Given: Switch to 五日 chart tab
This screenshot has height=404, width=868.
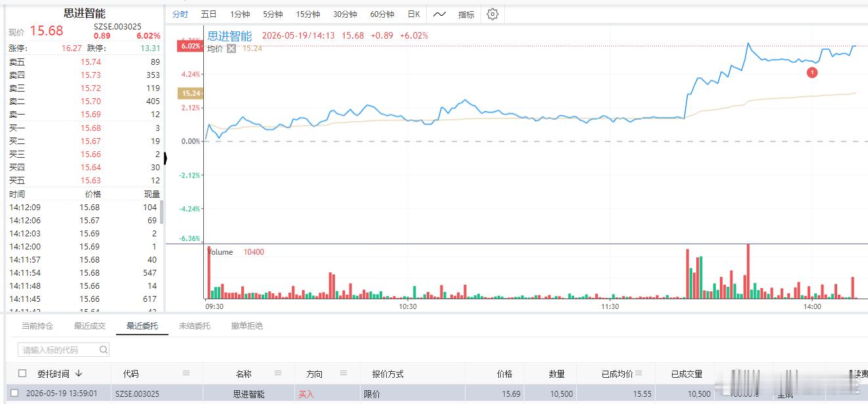Looking at the screenshot, I should click(208, 14).
